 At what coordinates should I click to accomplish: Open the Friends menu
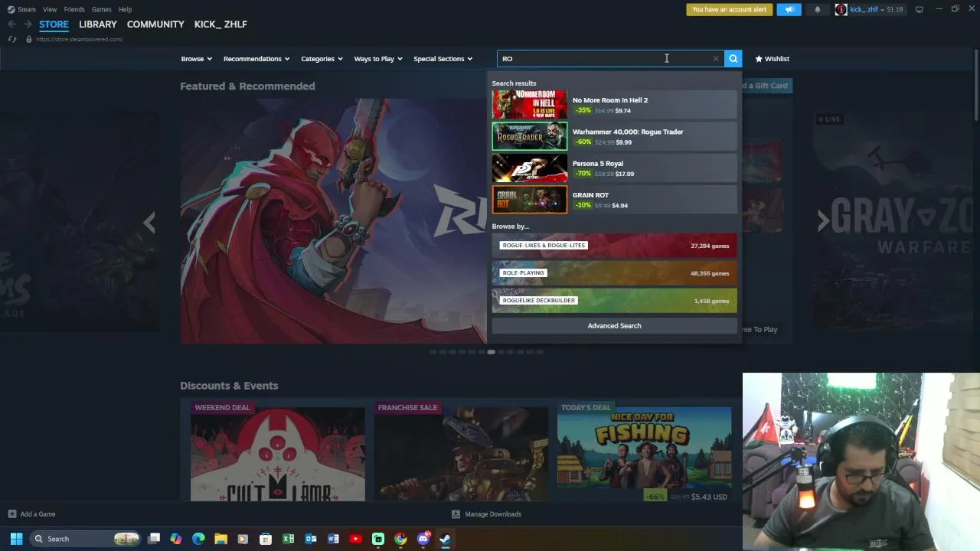point(74,9)
